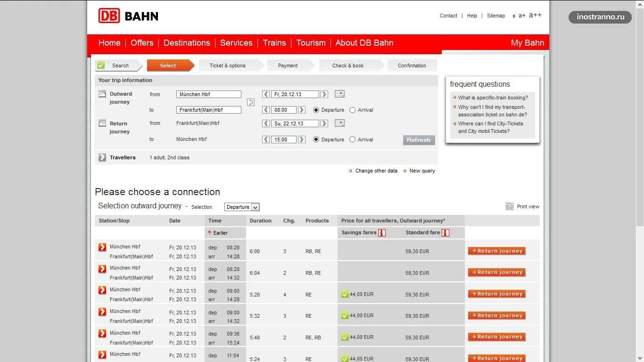The image size is (644, 362).
Task: Choose Return journey for 08:28–14:28 connection
Action: [497, 251]
